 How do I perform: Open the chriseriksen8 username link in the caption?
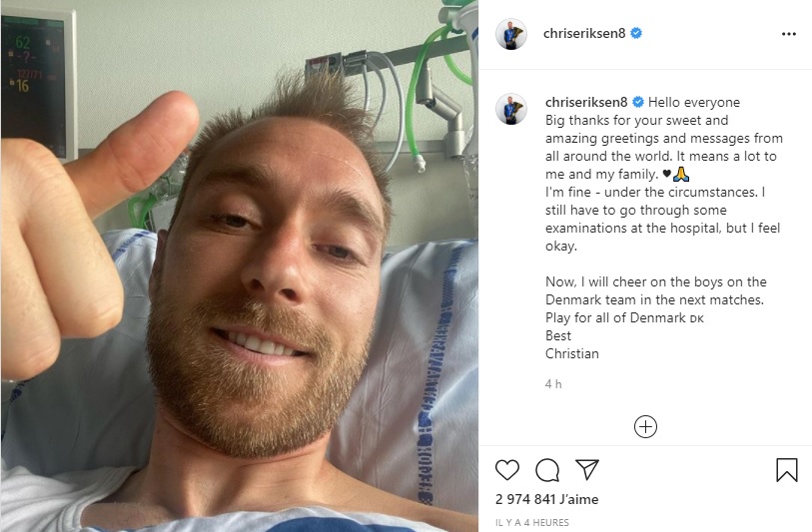pyautogui.click(x=586, y=103)
